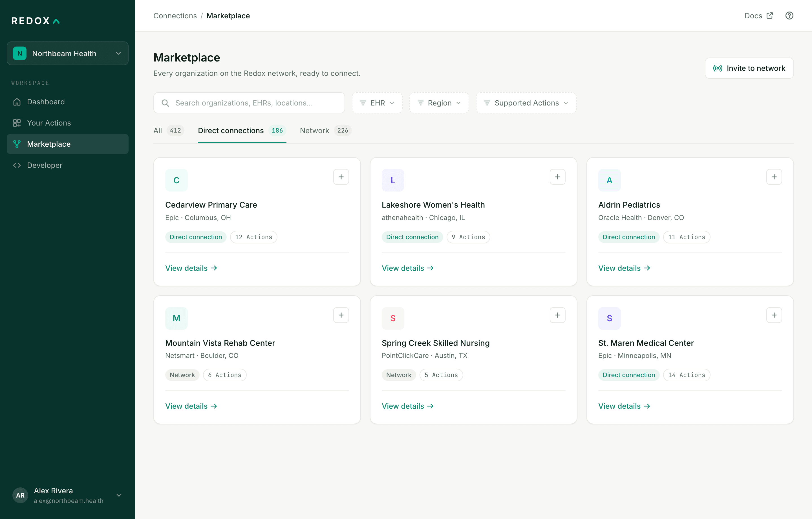
Task: Select the Direct connections tab
Action: coord(242,131)
